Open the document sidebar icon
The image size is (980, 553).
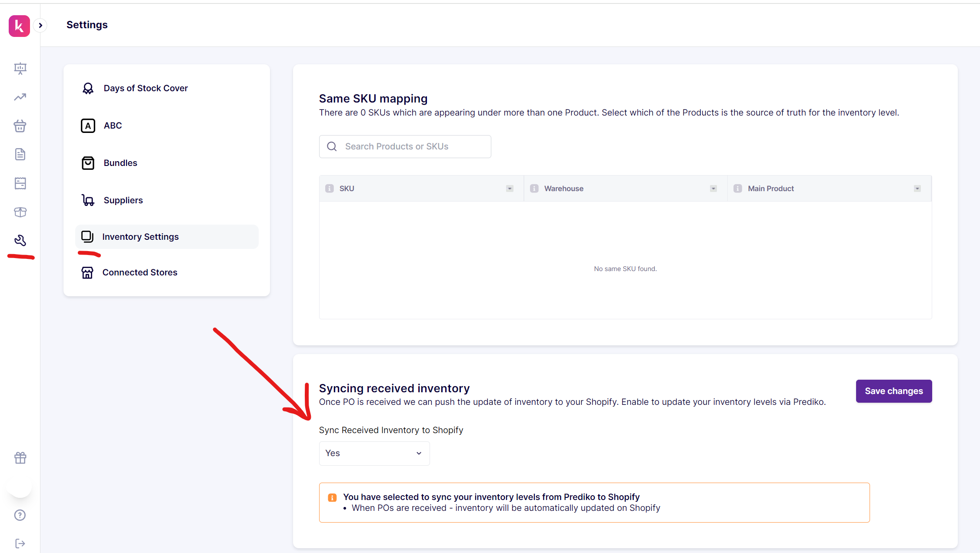click(x=20, y=154)
